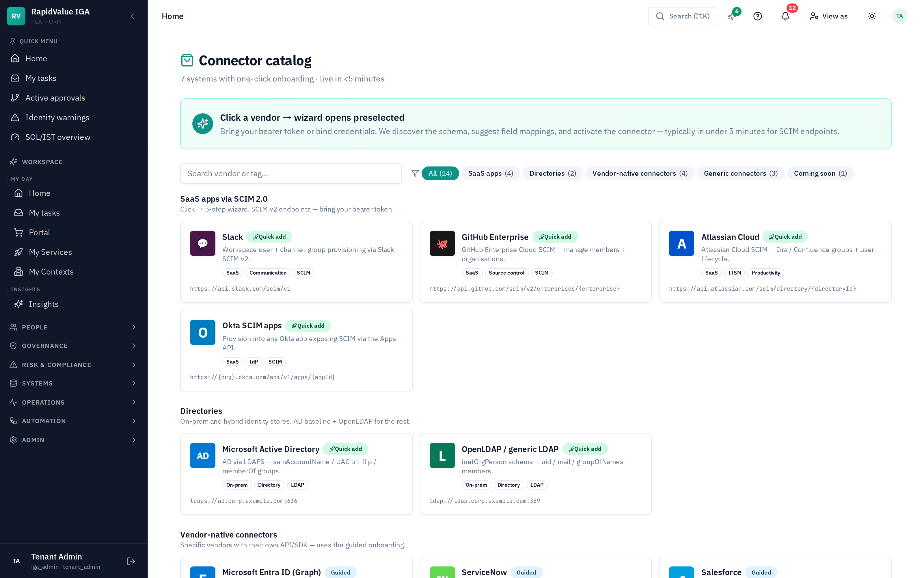Click Quick add on Microsoft Active Directory
Image resolution: width=924 pixels, height=578 pixels.
pyautogui.click(x=346, y=449)
